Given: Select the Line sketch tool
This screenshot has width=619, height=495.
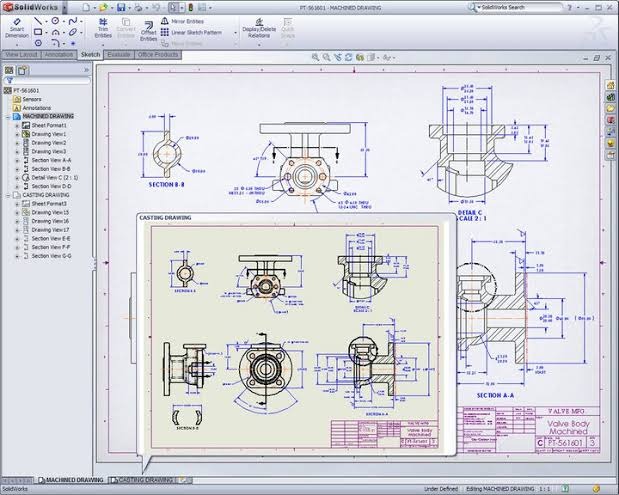Looking at the screenshot, I should tap(38, 21).
